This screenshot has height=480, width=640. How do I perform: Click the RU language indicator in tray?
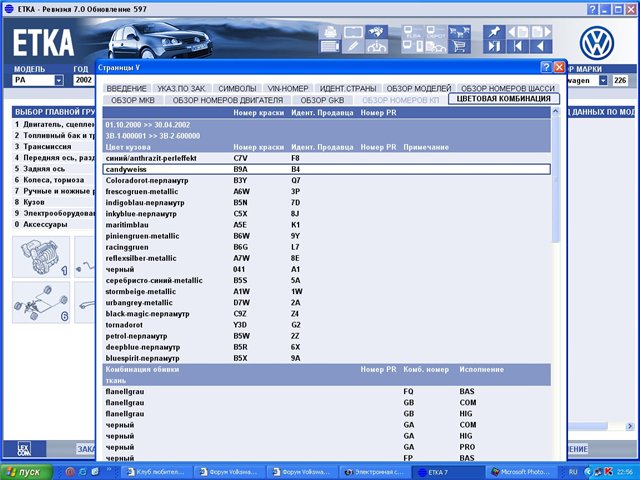573,472
